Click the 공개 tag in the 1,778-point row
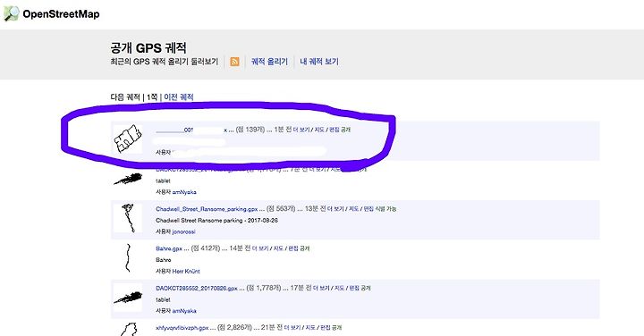 366,289
